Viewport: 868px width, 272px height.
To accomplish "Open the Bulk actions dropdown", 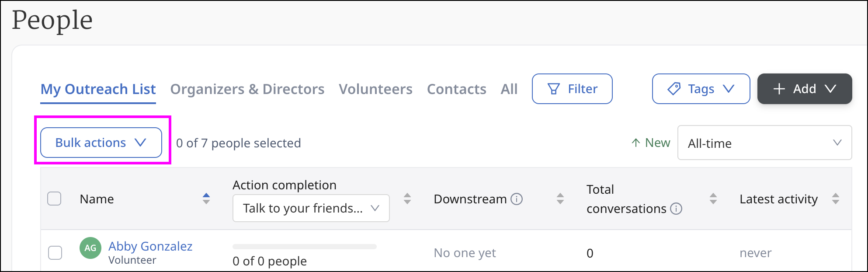I will tap(101, 143).
